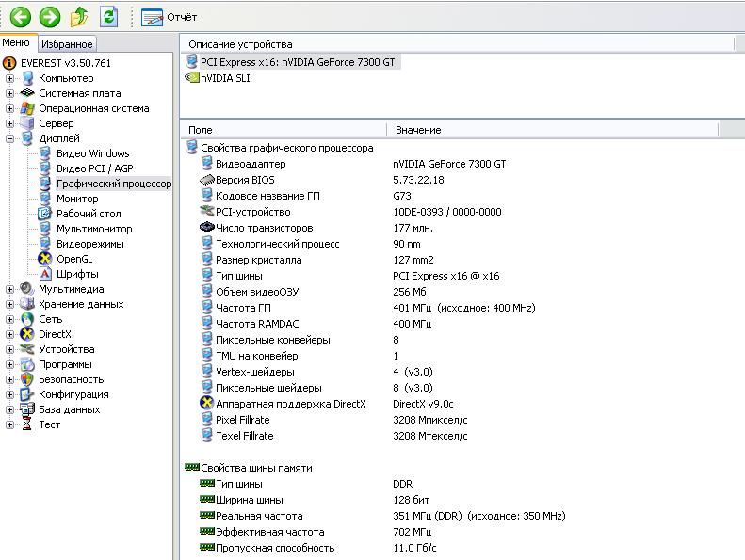Collapse the Дисплей tree node
Image resolution: width=745 pixels, height=560 pixels.
click(9, 138)
